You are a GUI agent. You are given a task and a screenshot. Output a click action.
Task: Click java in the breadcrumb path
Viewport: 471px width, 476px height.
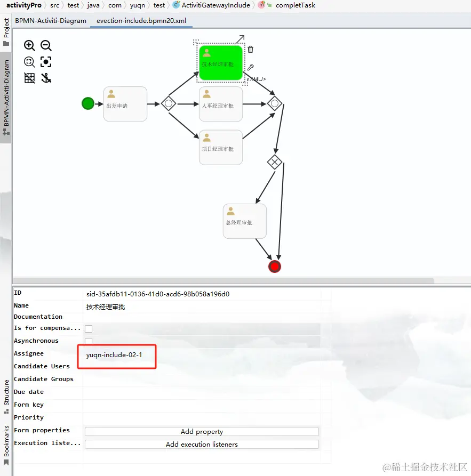[x=93, y=5]
